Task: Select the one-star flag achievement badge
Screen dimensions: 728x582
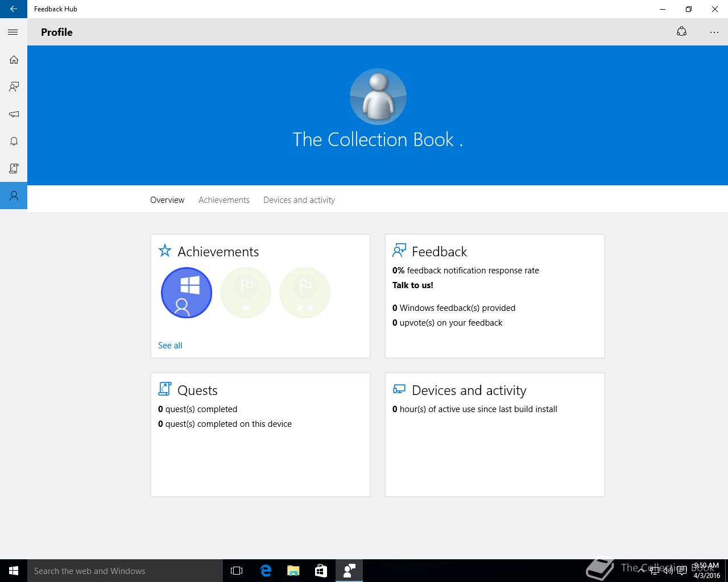Action: click(246, 293)
